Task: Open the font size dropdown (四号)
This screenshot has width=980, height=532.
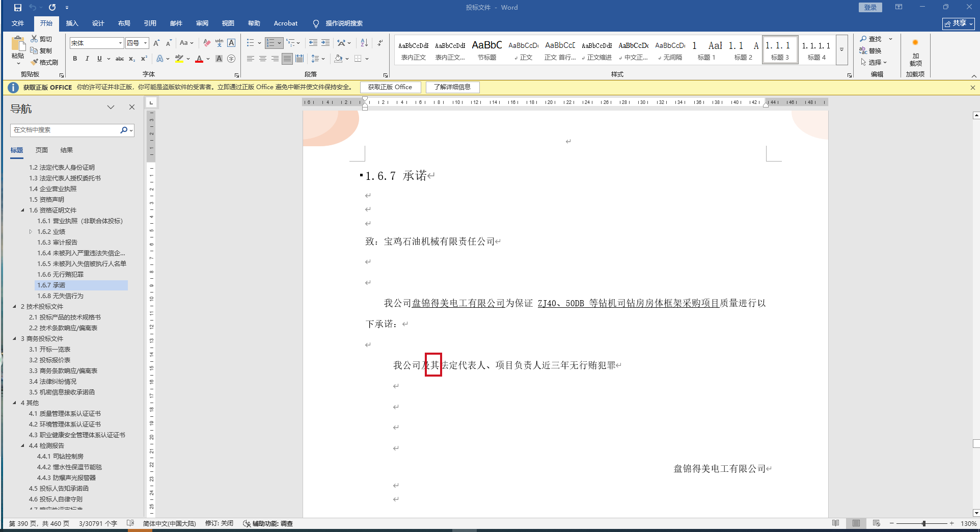Action: pos(146,43)
